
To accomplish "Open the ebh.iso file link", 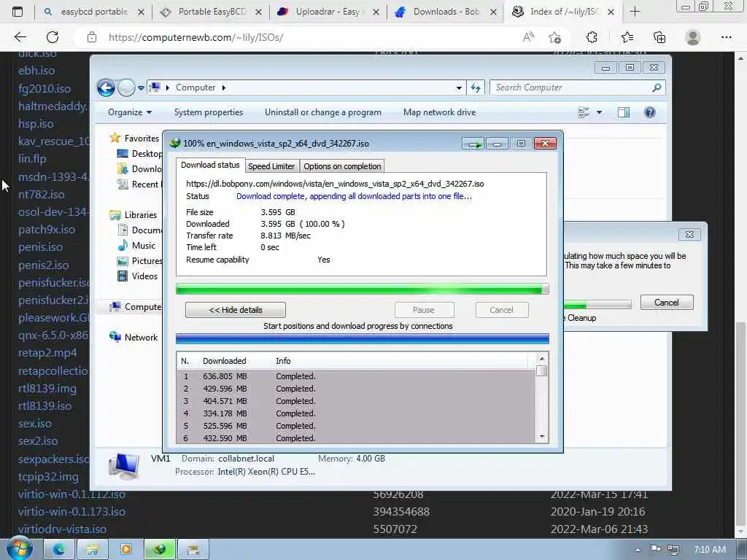I will (x=36, y=71).
